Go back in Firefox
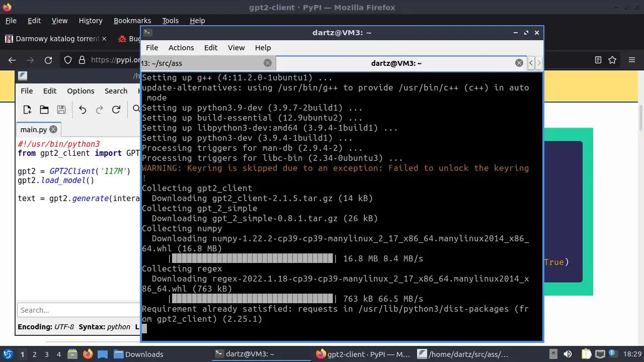Viewport: 644px width, 362px height. (x=12, y=60)
